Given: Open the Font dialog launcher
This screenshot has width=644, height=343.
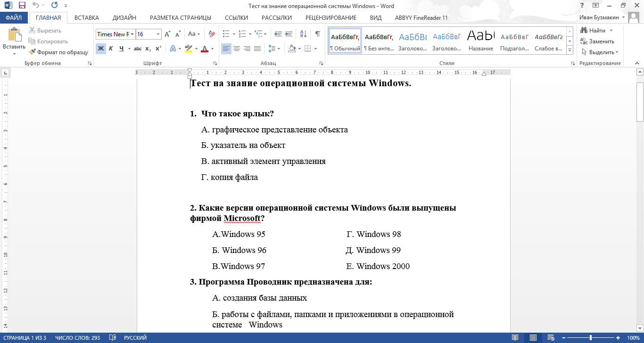Looking at the screenshot, I should 215,63.
